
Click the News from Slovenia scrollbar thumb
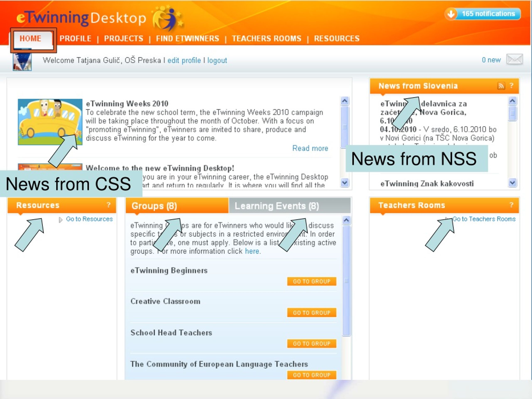coord(512,113)
